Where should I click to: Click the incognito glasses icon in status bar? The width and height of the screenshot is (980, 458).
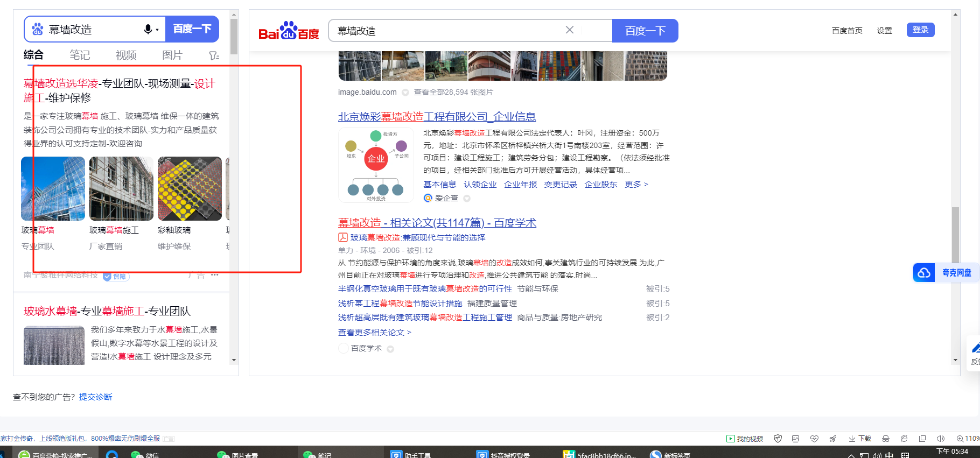click(886, 439)
